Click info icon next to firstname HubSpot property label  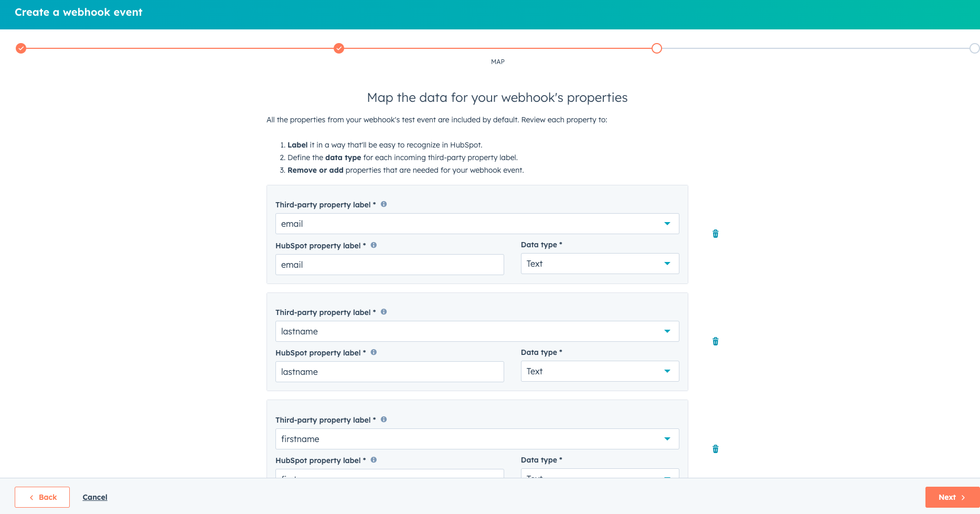coord(374,460)
